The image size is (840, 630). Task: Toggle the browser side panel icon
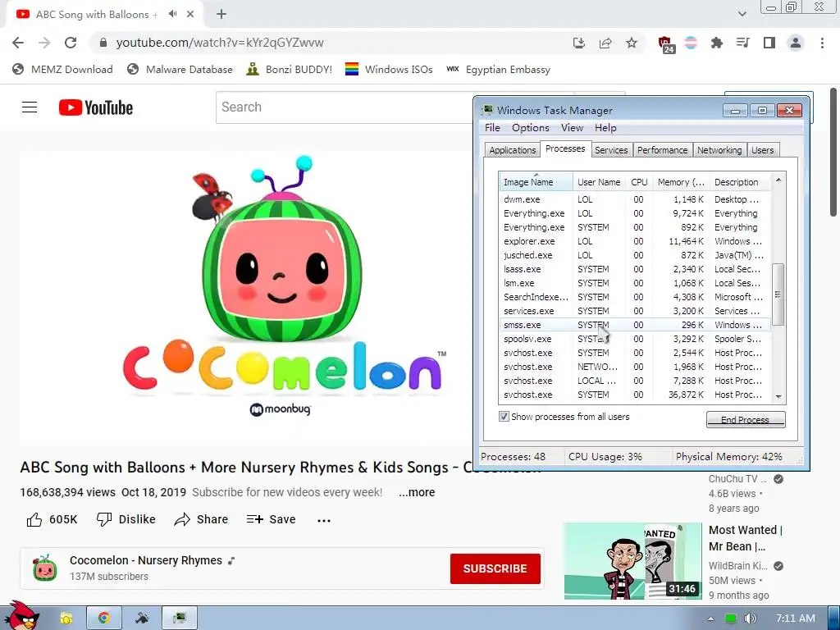click(769, 43)
